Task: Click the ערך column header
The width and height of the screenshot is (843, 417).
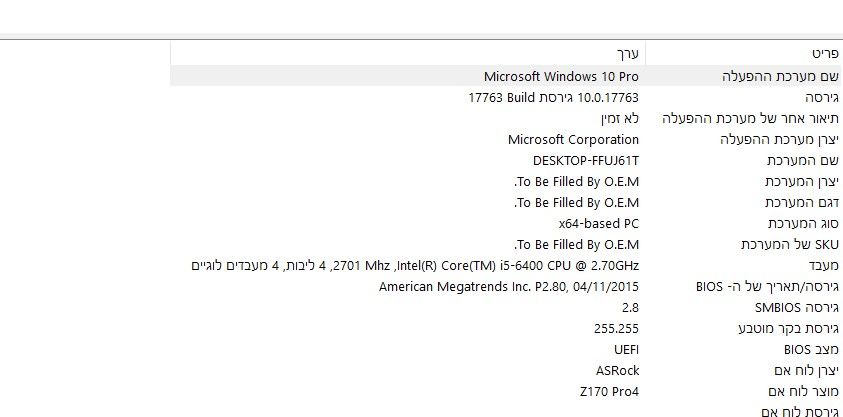Action: pos(626,51)
